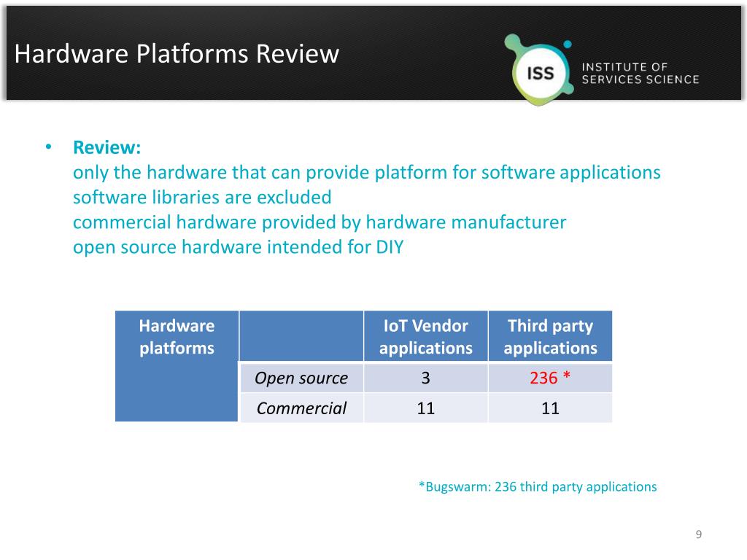Click the 'Hardware Platforms Review' slide title
The width and height of the screenshot is (747, 560).
point(177,54)
